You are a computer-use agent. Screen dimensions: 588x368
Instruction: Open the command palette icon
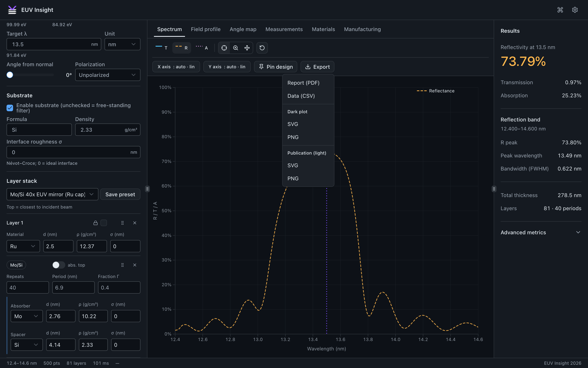pyautogui.click(x=560, y=10)
